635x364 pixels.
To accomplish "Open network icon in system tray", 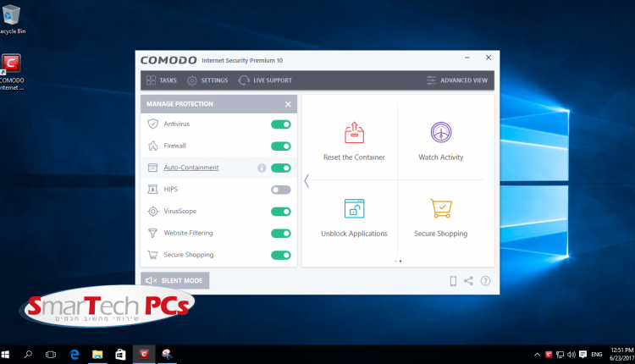I will [x=560, y=355].
